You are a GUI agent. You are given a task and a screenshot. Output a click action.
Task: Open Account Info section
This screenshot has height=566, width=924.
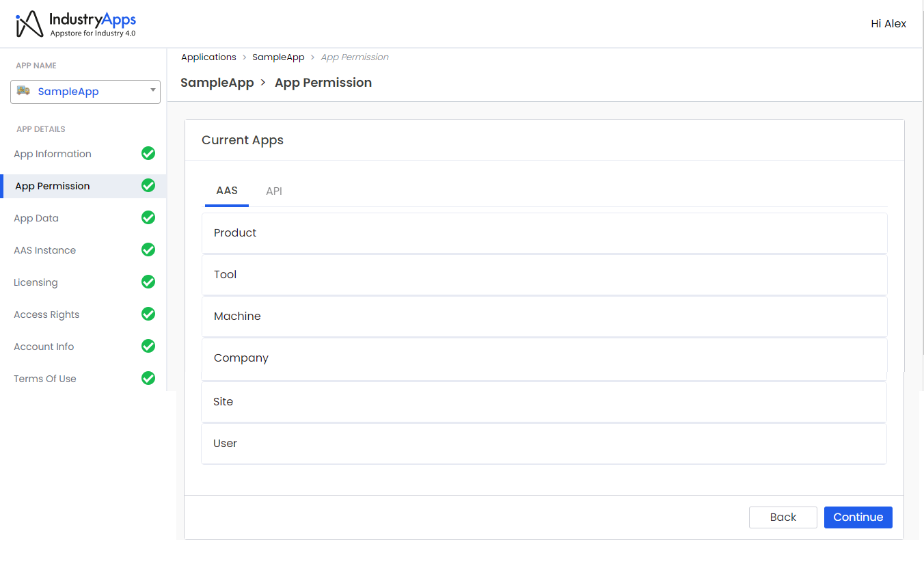click(44, 347)
